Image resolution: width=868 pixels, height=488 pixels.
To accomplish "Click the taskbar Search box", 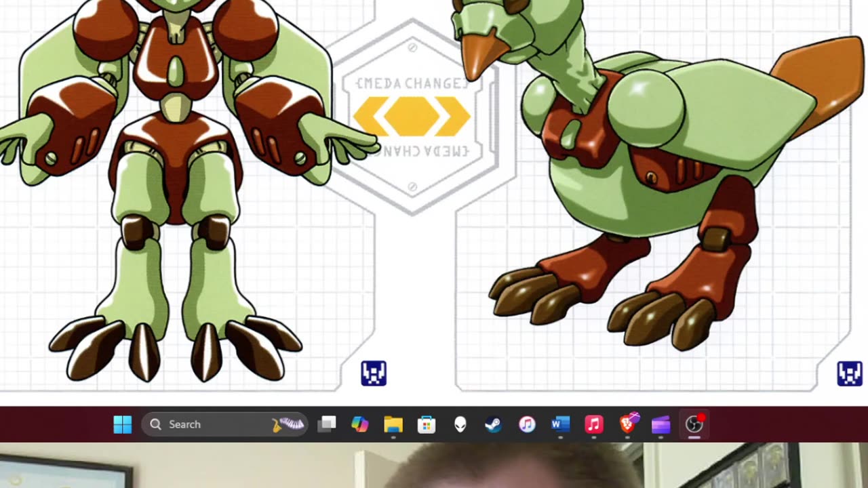I will [x=225, y=424].
